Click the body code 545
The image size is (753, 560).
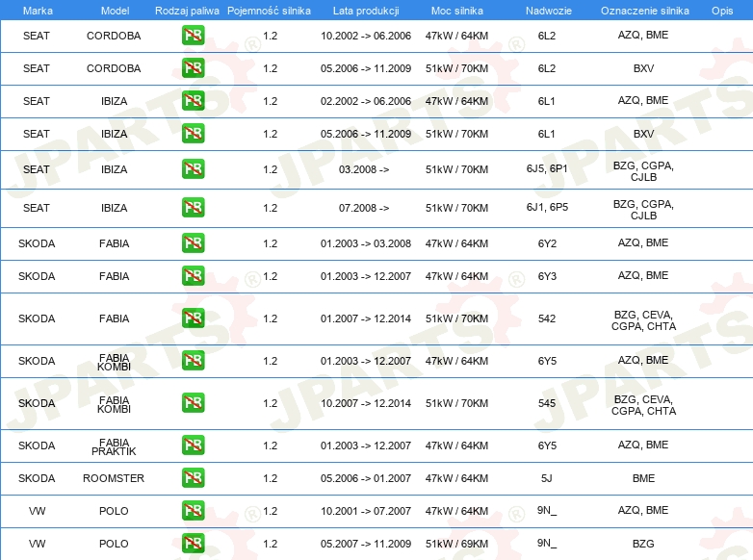[x=547, y=403]
